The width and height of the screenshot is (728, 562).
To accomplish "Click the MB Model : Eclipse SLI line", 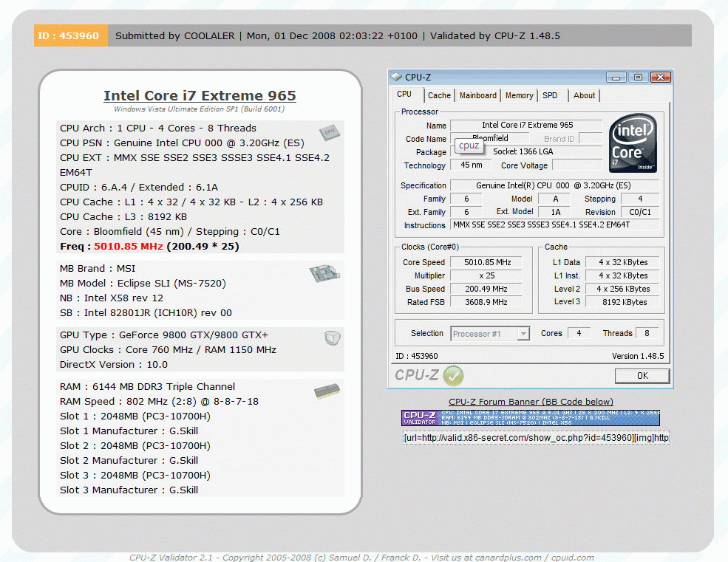I will (x=143, y=283).
